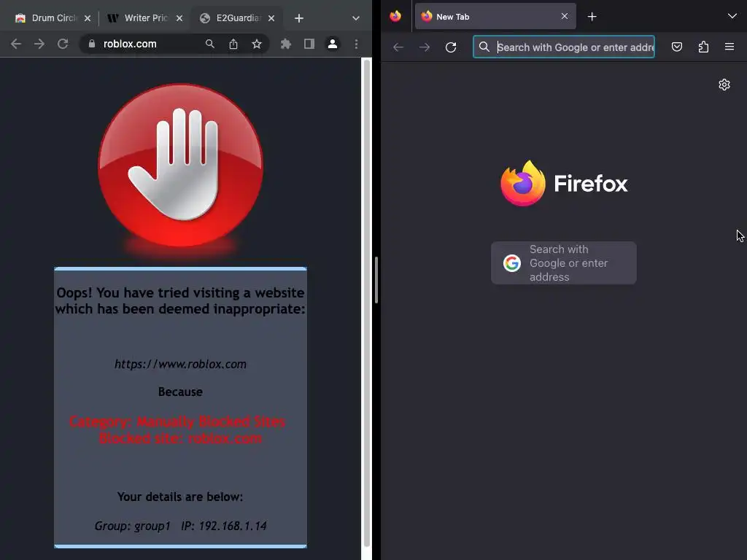
Task: Save to Pocket in Firefox
Action: tap(677, 47)
